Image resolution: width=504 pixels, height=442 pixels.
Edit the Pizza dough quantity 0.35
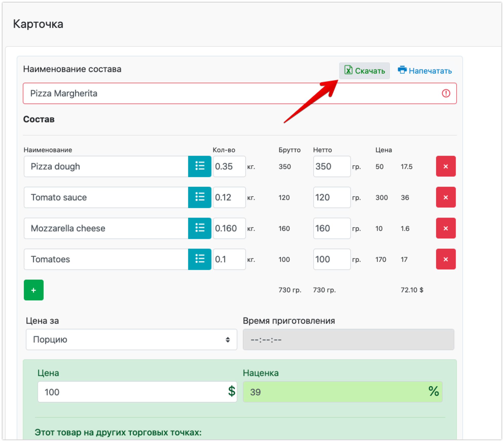[229, 166]
